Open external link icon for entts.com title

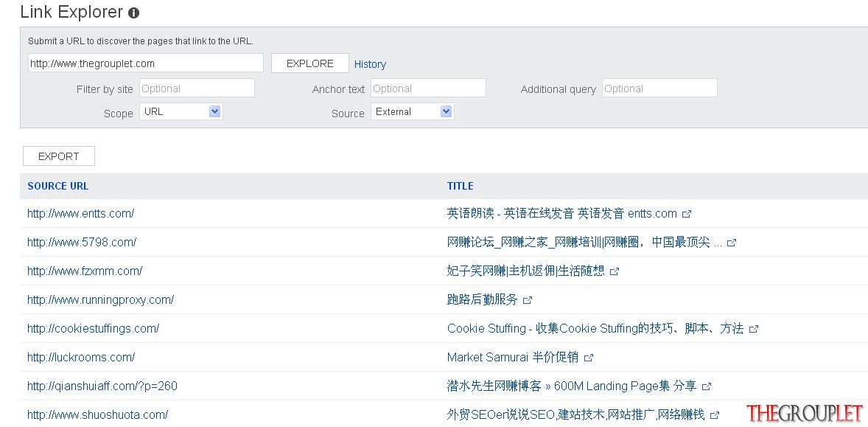tap(687, 214)
